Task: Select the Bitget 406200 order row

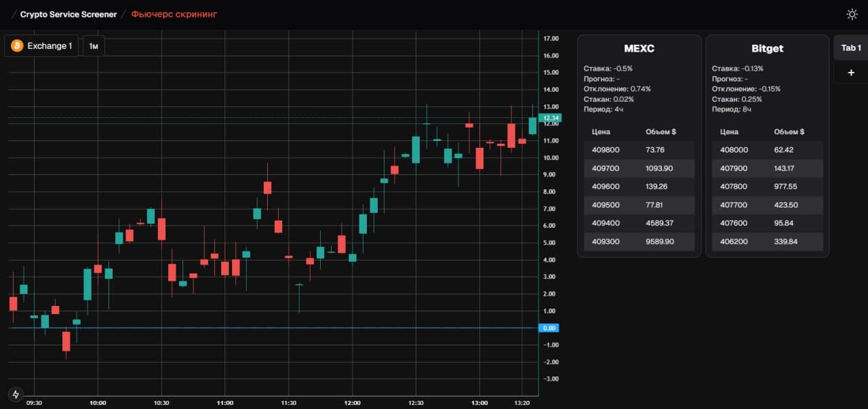Action: [767, 241]
